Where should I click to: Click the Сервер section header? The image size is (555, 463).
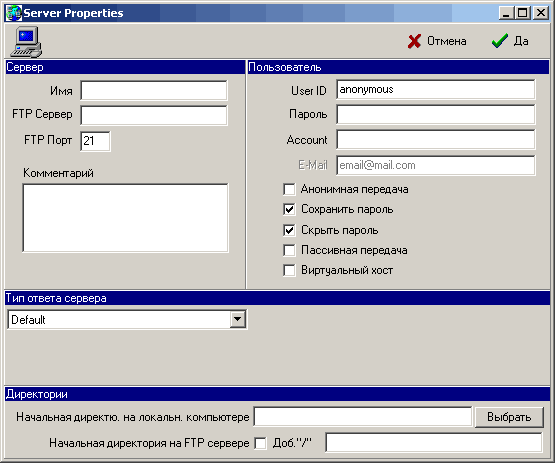click(x=125, y=67)
